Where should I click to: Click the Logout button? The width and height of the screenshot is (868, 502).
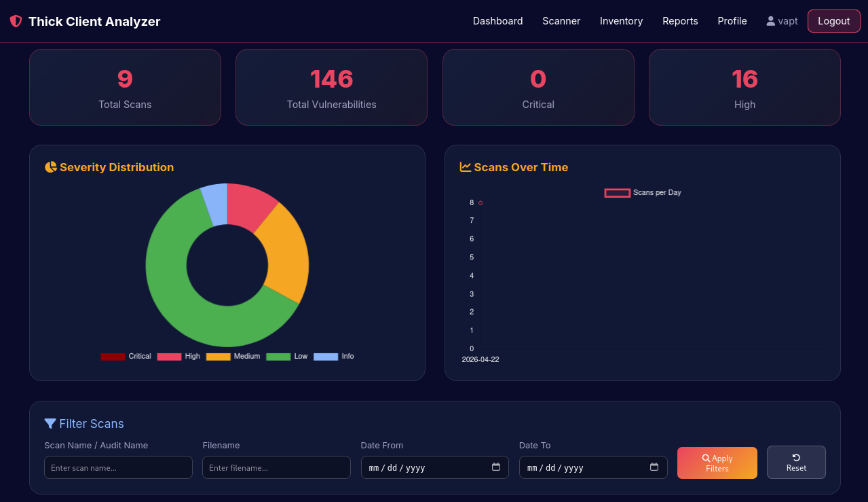pyautogui.click(x=834, y=21)
